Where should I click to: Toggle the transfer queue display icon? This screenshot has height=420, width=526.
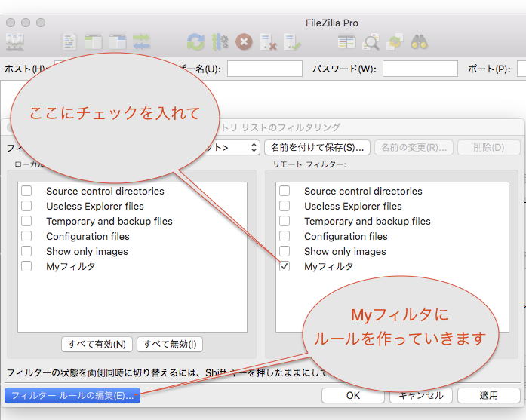(142, 42)
